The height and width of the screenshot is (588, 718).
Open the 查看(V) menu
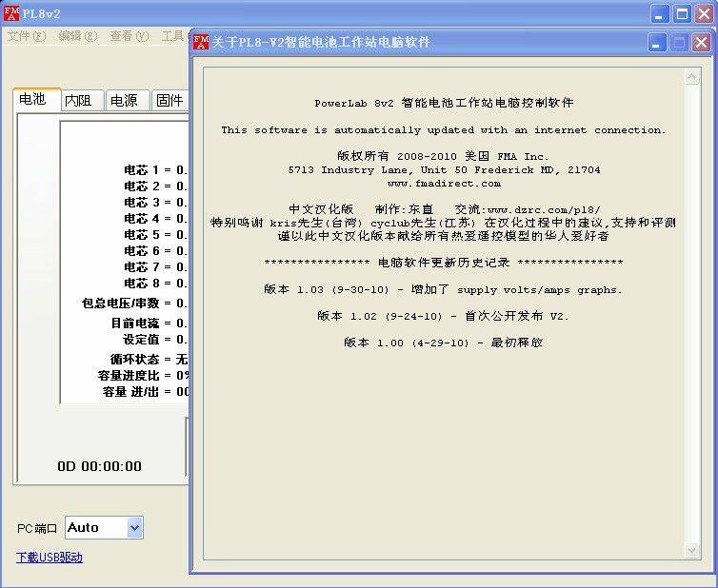coord(130,36)
